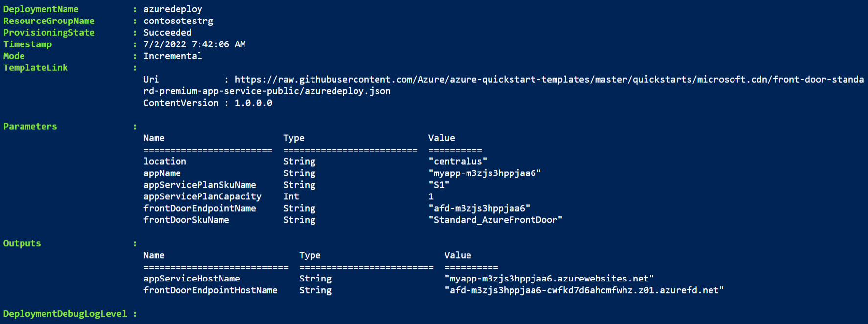Click the frontDoorEndpointHostName output name
The width and height of the screenshot is (868, 324).
210,291
